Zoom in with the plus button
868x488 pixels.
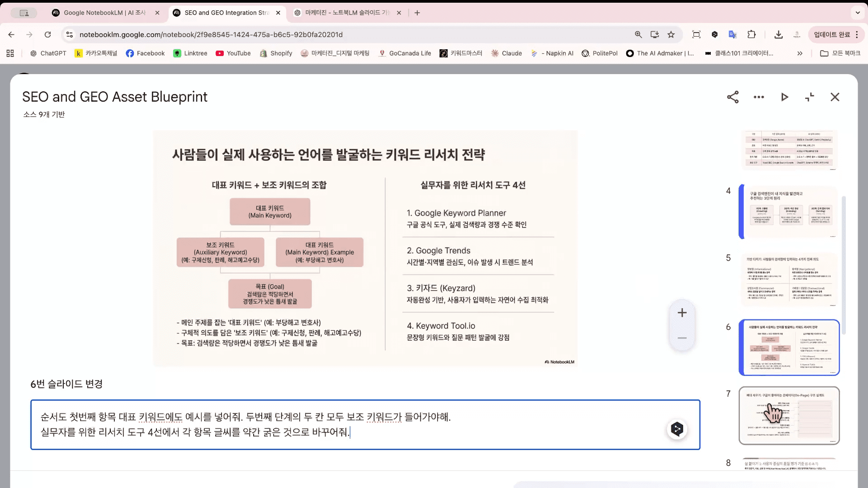point(682,313)
